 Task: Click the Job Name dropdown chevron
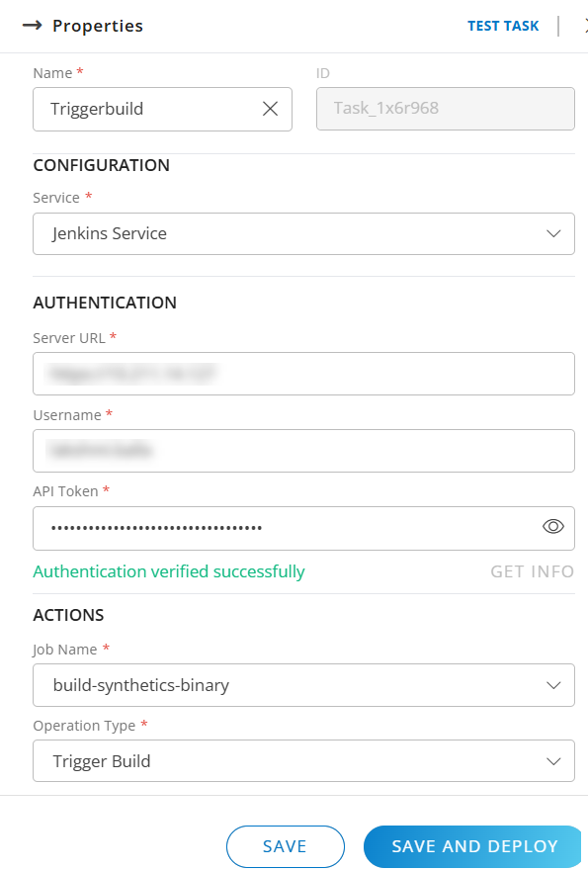555,684
